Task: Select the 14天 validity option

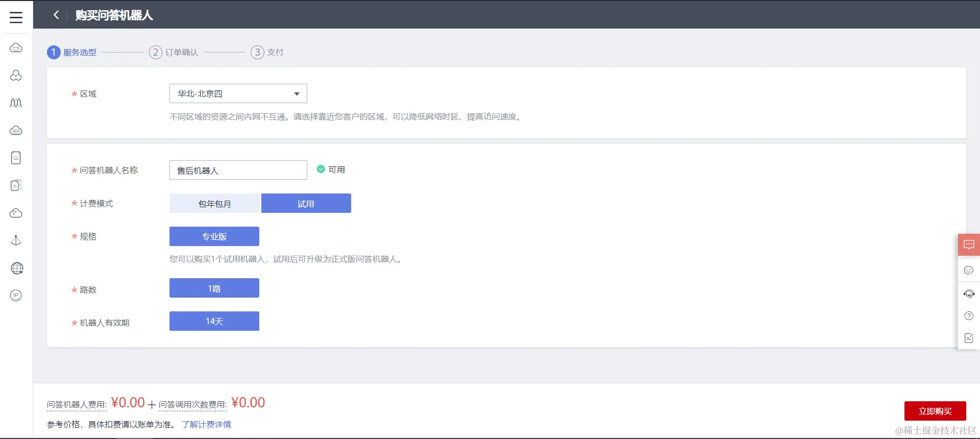Action: point(214,321)
